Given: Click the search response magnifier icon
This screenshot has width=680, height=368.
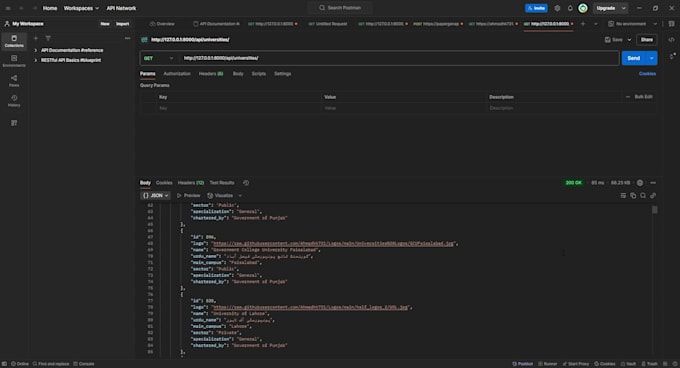Looking at the screenshot, I should click(643, 196).
